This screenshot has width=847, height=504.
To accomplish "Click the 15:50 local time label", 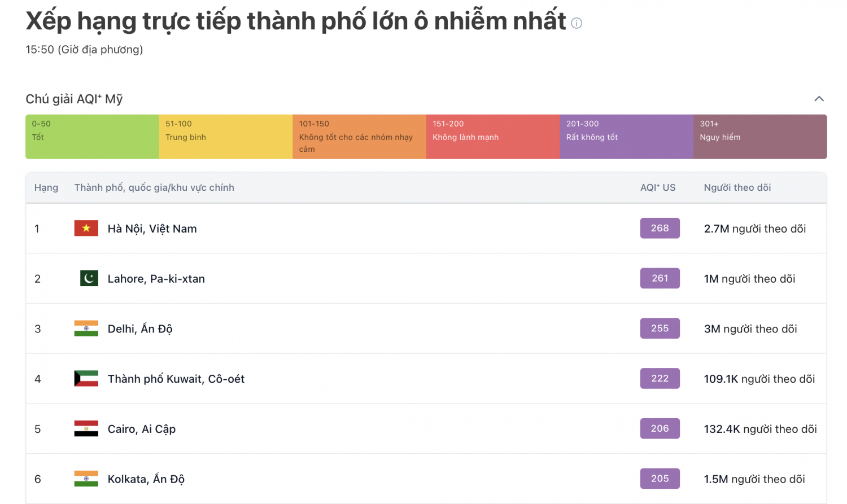I will [84, 50].
